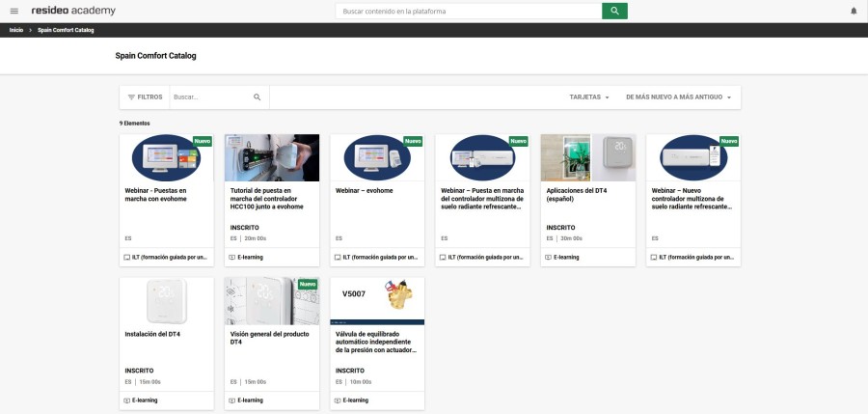Click 30m 00s duration on Aplicaciones DT4 card
868x414 pixels.
pos(571,238)
